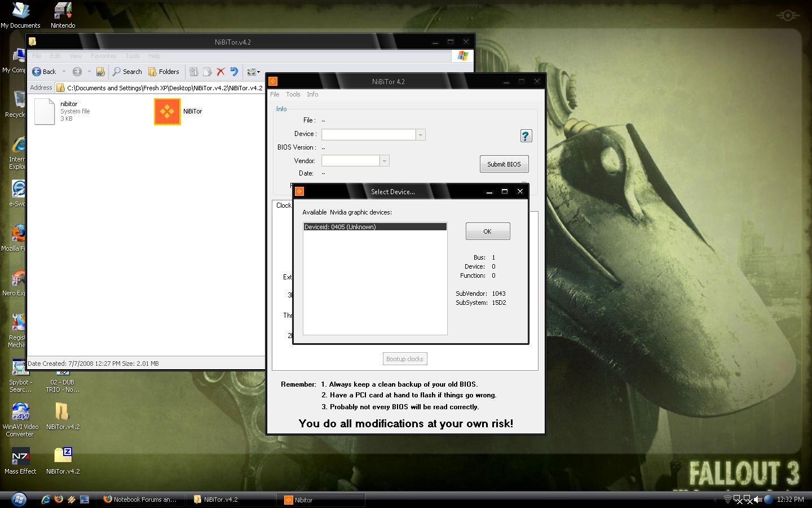
Task: Click the Explorer address bar path
Action: pyautogui.click(x=165, y=87)
